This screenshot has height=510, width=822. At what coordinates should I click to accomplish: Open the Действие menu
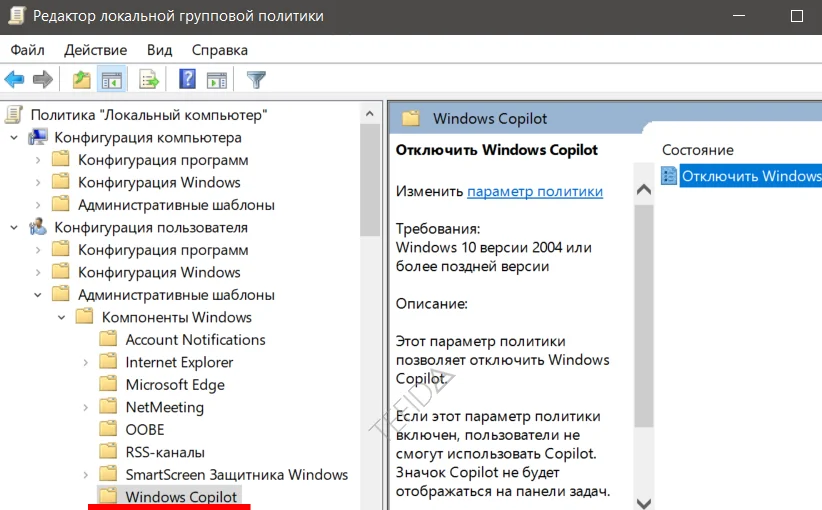[x=95, y=50]
